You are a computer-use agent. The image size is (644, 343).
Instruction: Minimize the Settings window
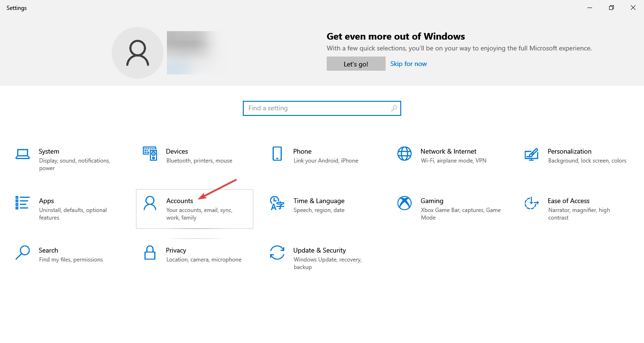point(590,8)
